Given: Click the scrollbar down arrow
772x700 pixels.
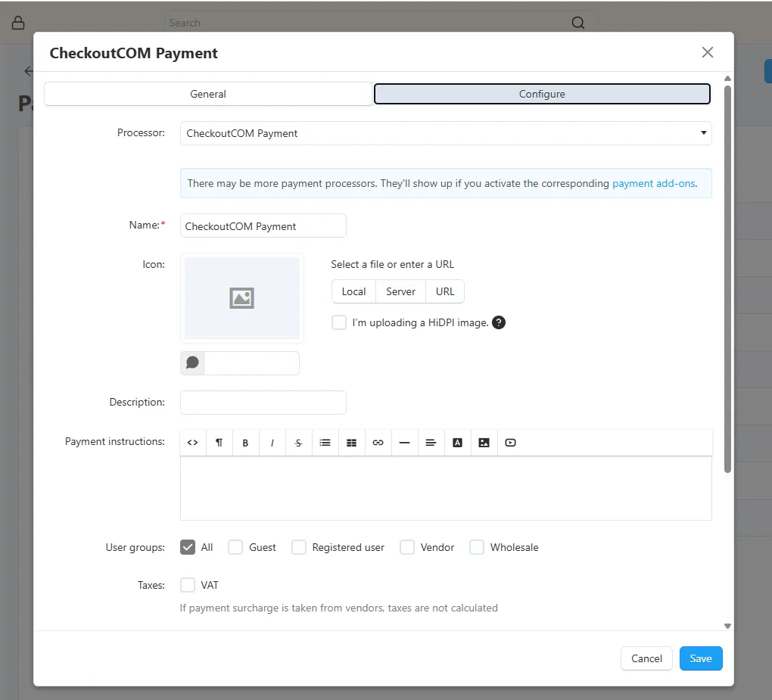Looking at the screenshot, I should [727, 626].
